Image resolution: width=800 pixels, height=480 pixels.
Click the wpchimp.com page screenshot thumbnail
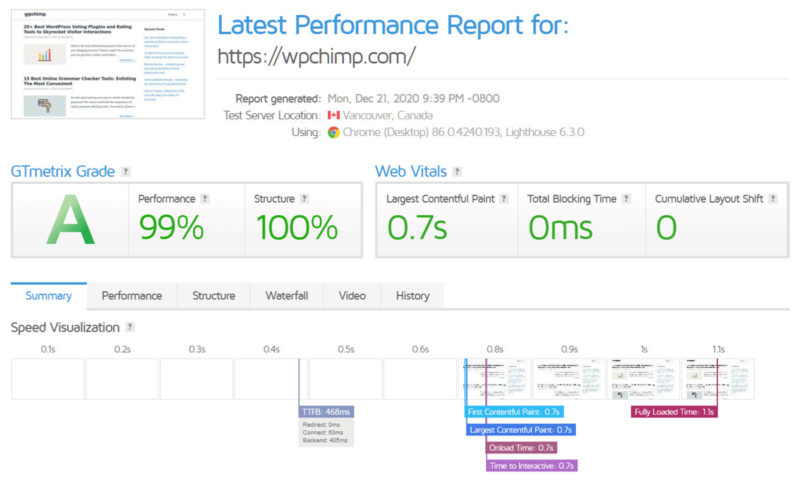pyautogui.click(x=108, y=64)
